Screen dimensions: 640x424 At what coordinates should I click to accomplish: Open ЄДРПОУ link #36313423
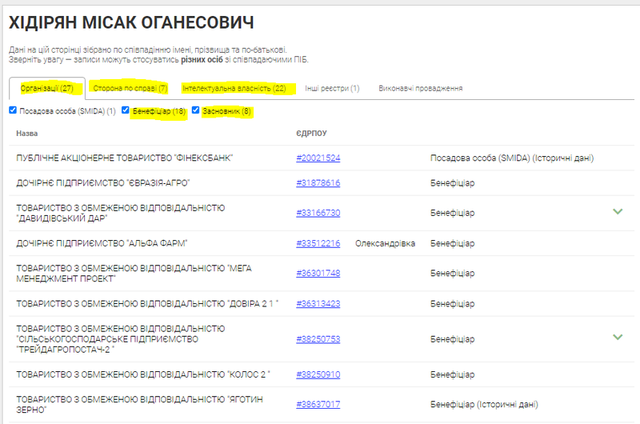318,303
